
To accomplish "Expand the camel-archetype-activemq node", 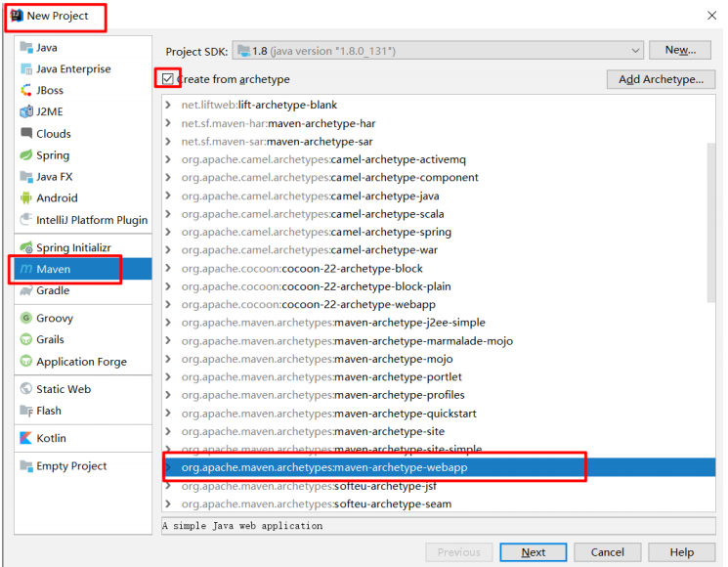I will (x=168, y=159).
